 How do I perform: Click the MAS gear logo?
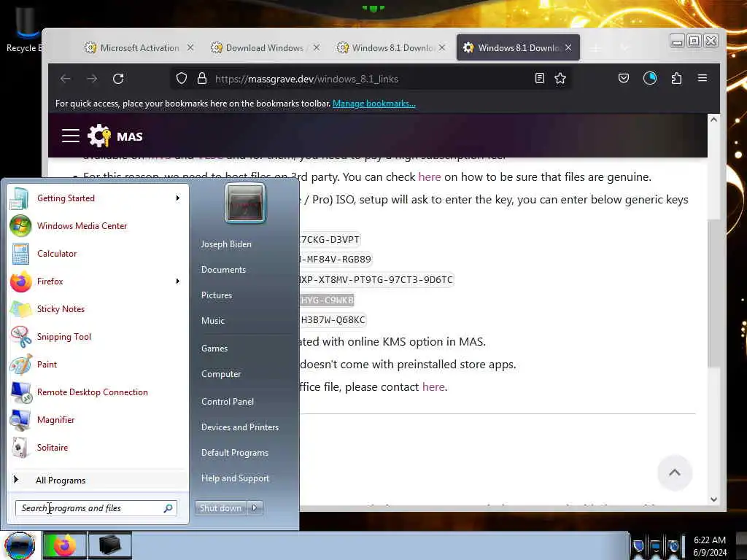(99, 136)
